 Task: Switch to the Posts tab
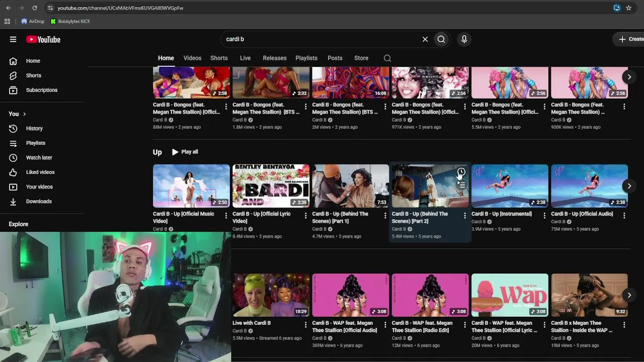335,58
